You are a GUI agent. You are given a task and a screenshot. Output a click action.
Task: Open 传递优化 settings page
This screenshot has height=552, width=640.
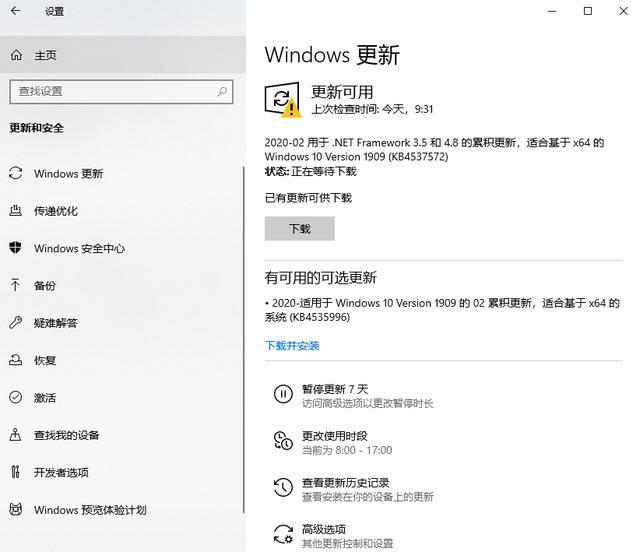pos(122,211)
